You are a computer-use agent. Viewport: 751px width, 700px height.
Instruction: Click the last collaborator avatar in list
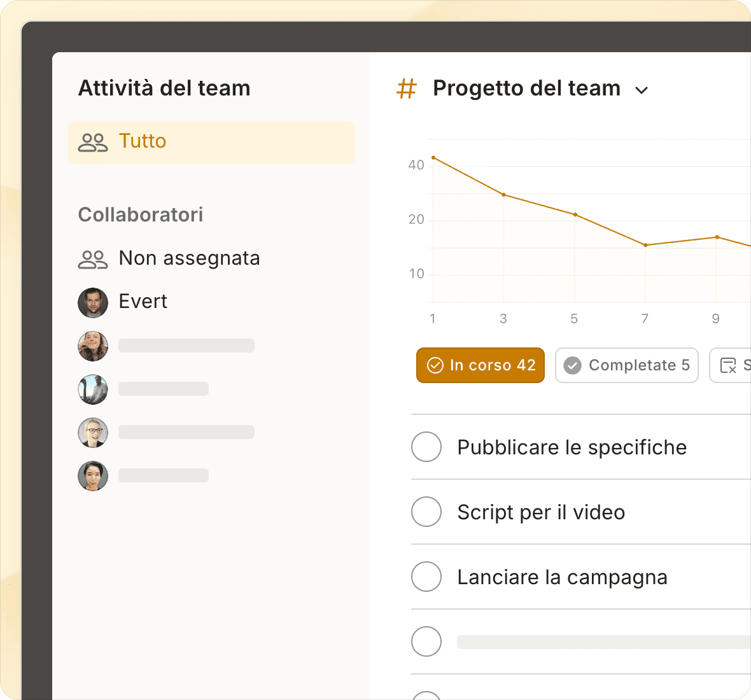click(x=93, y=476)
